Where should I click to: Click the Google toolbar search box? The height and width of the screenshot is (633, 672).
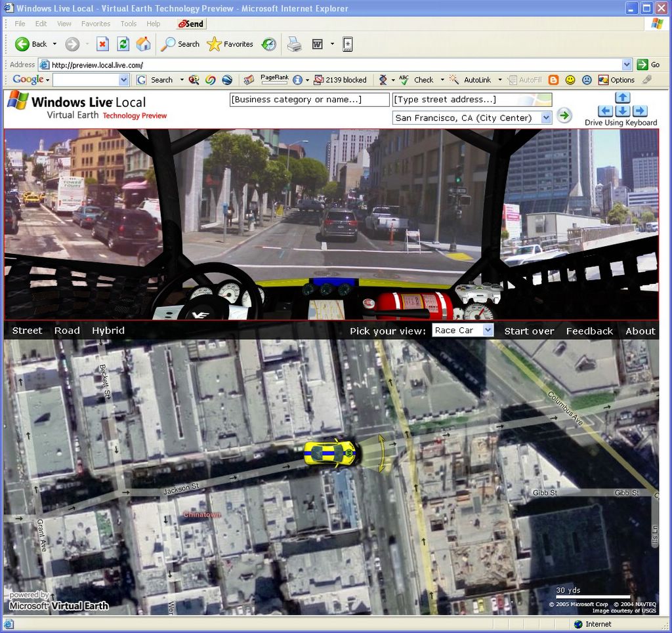pos(86,79)
